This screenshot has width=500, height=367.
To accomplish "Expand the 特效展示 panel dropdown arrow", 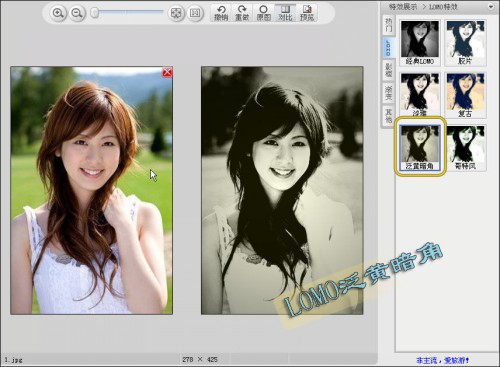I will 491,7.
